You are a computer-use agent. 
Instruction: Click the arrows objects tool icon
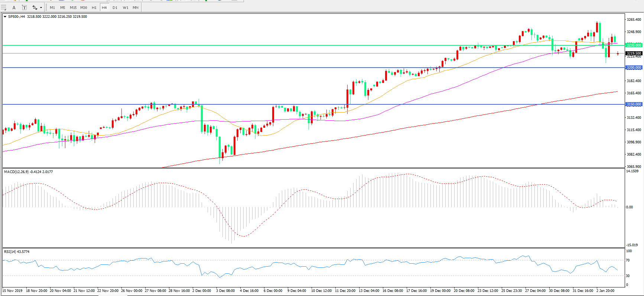coord(35,7)
